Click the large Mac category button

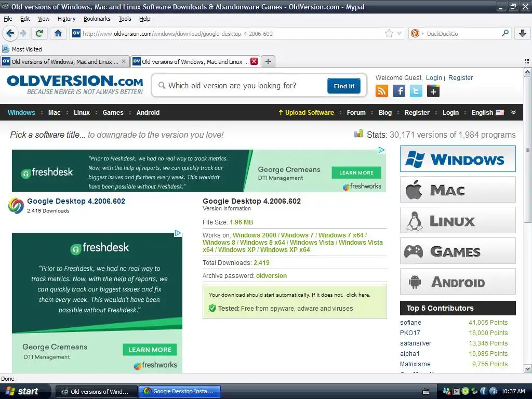pyautogui.click(x=458, y=189)
